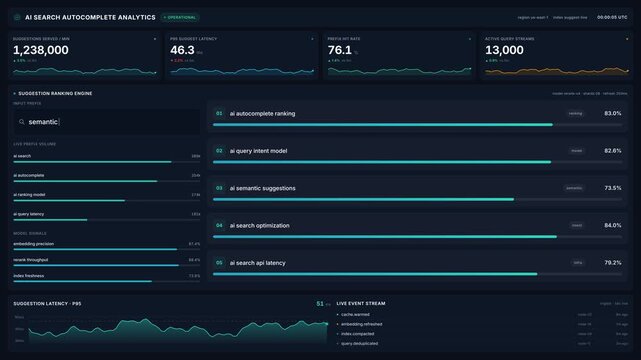Select the 'ai ranking model' prefix volume row
This screenshot has width=641, height=360.
[107, 197]
